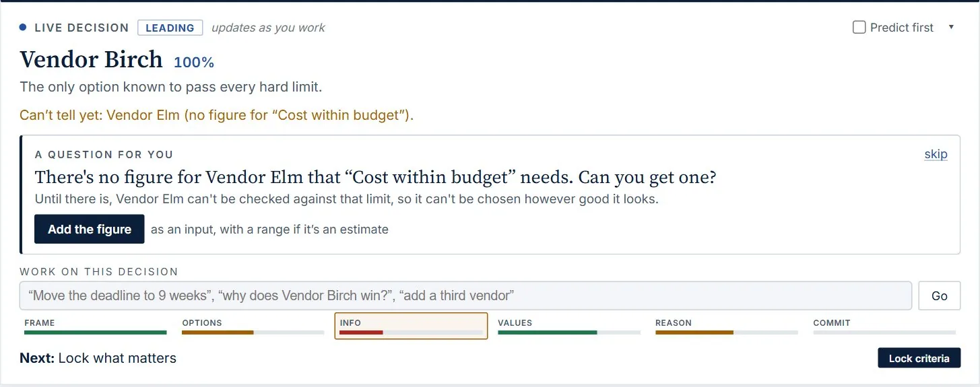Focus the Work on this decision input
The height and width of the screenshot is (387, 980).
465,295
